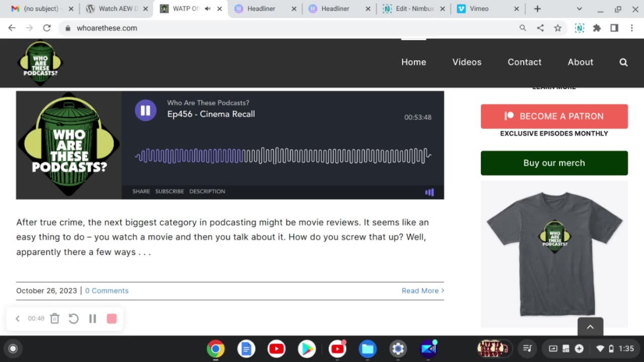Viewport: 644px width, 362px height.
Task: Click the browser forward arrow
Action: [x=29, y=28]
